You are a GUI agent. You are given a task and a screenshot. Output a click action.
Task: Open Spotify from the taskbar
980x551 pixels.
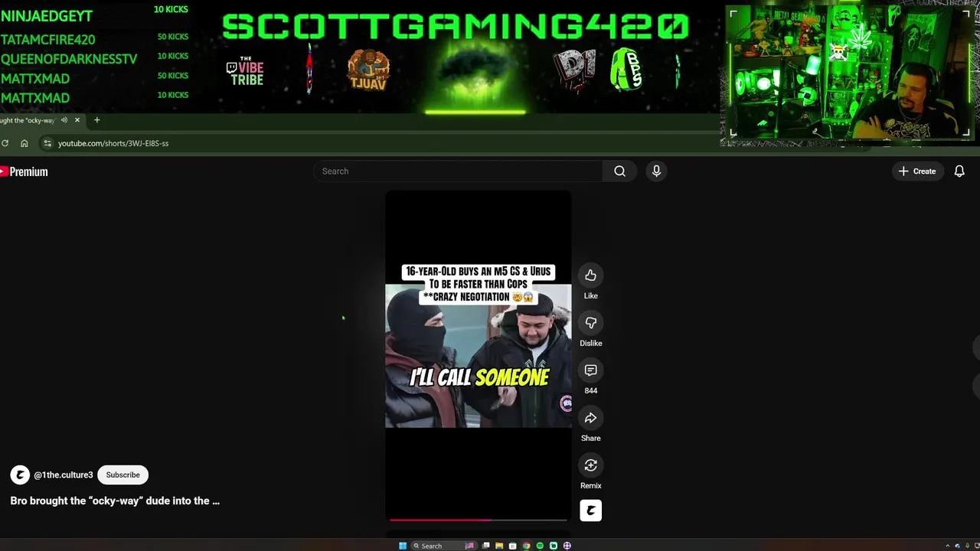pyautogui.click(x=540, y=546)
